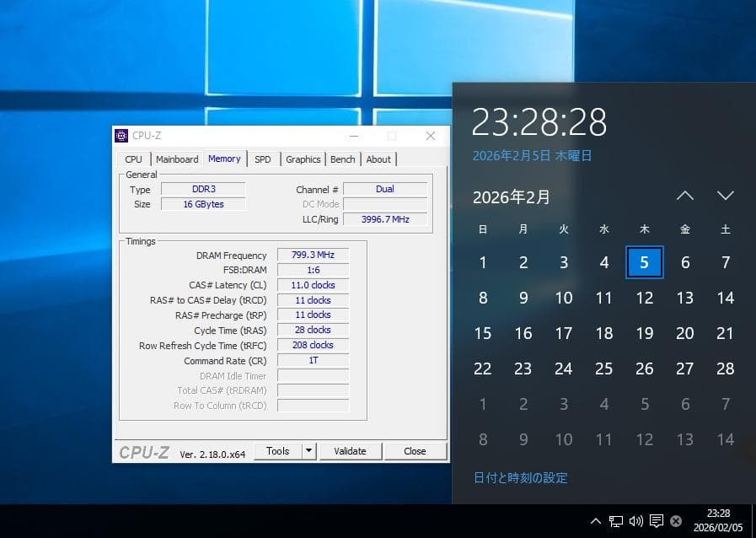The image size is (756, 538).
Task: Show hidden icons with the taskbar chevron
Action: 596,521
